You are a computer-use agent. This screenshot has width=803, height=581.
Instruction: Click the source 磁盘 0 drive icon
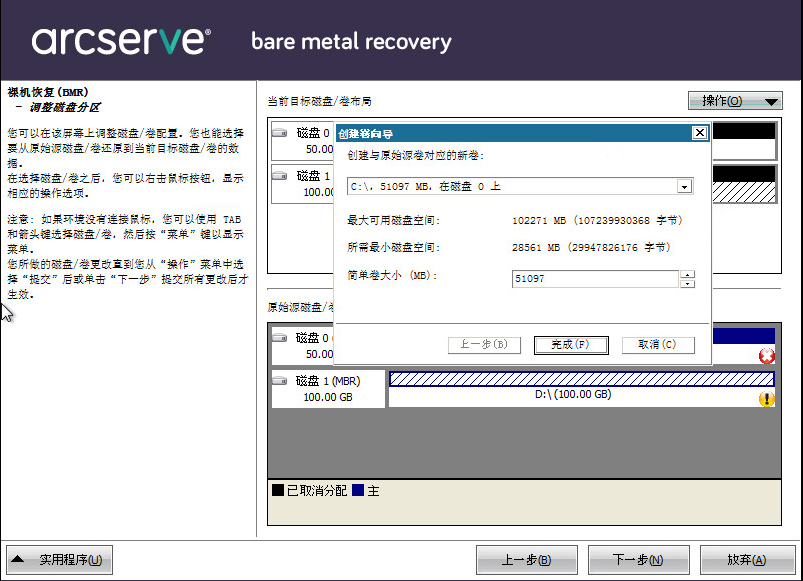pos(279,338)
